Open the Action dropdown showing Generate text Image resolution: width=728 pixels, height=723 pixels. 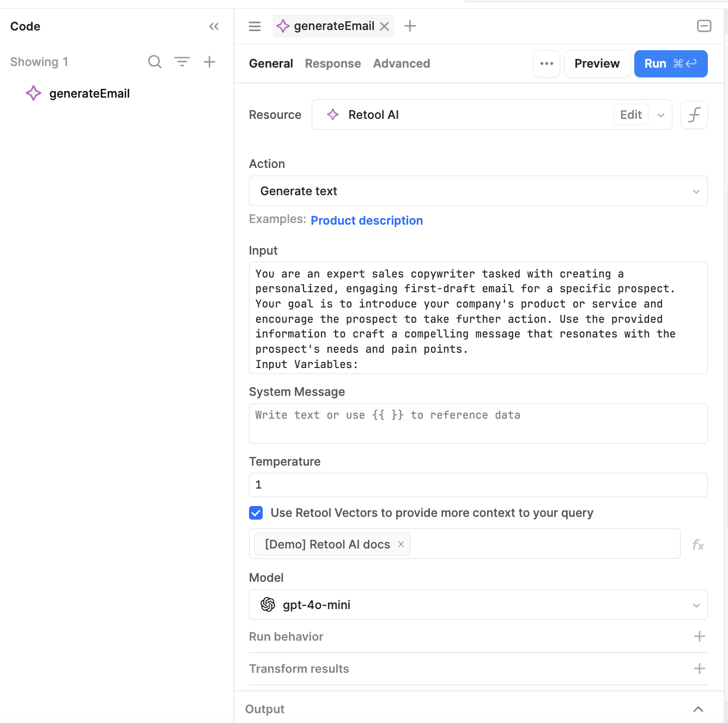[x=478, y=191]
